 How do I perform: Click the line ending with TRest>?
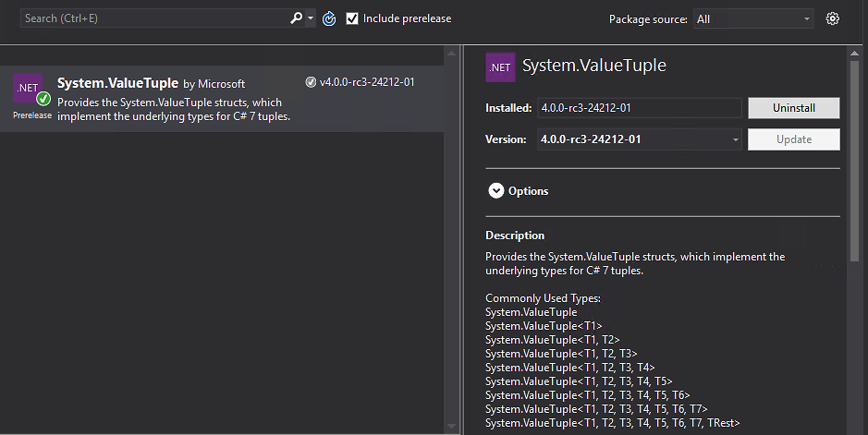[x=613, y=423]
